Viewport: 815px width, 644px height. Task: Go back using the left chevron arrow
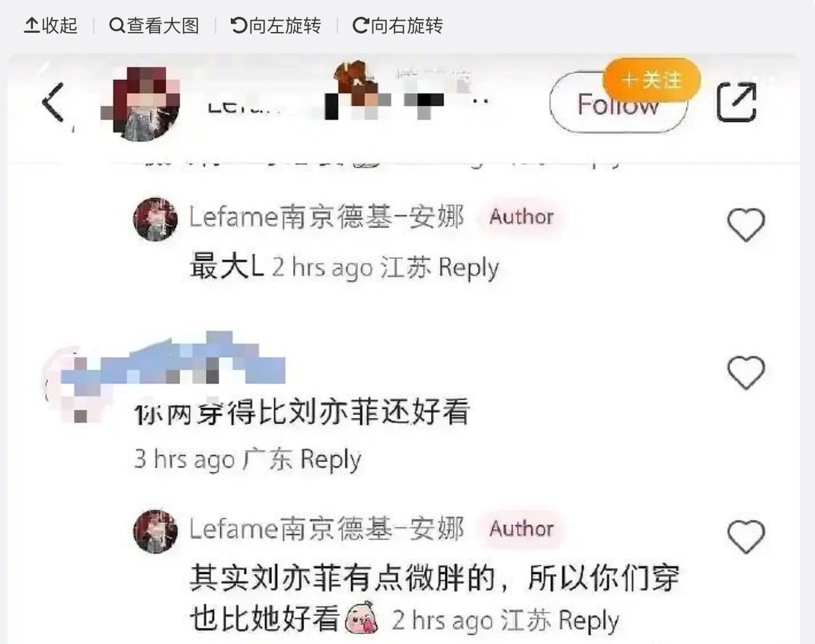(x=53, y=102)
